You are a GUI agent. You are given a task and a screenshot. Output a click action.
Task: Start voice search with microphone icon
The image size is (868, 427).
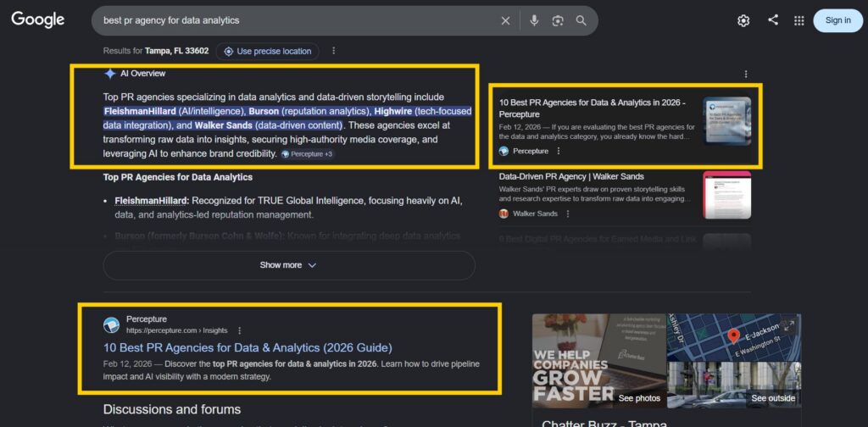click(534, 20)
